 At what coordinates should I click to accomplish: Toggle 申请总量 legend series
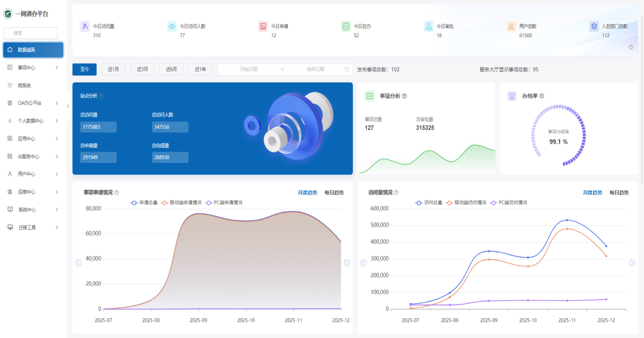coord(145,203)
